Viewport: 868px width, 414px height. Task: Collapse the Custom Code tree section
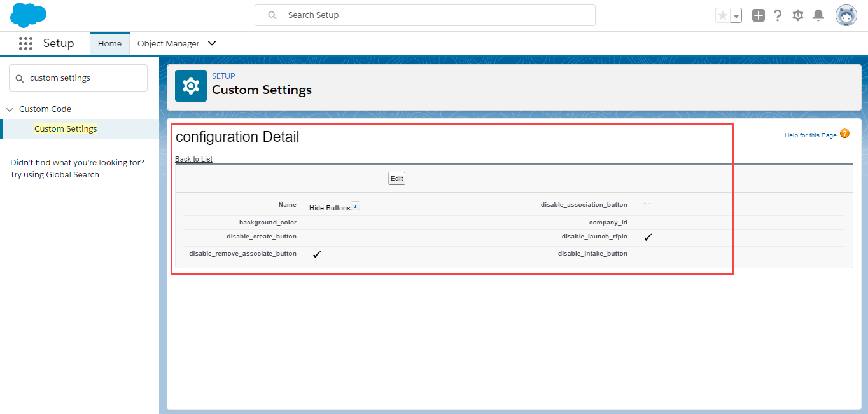(10, 109)
